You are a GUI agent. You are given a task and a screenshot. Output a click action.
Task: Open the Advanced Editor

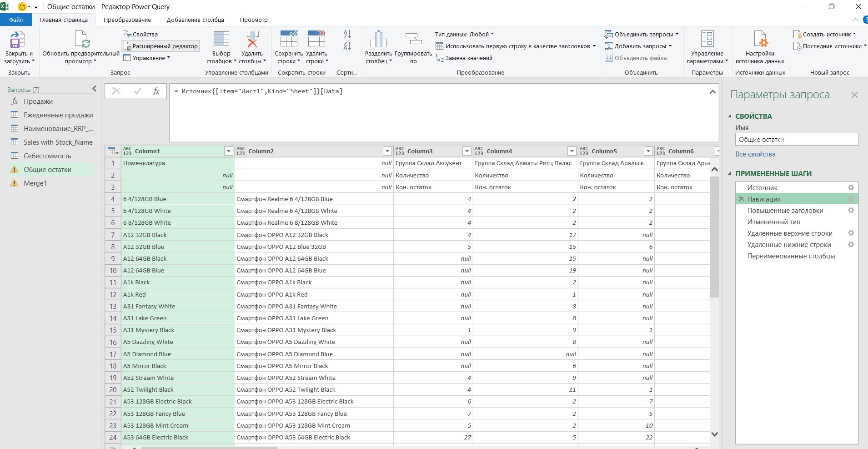[160, 46]
